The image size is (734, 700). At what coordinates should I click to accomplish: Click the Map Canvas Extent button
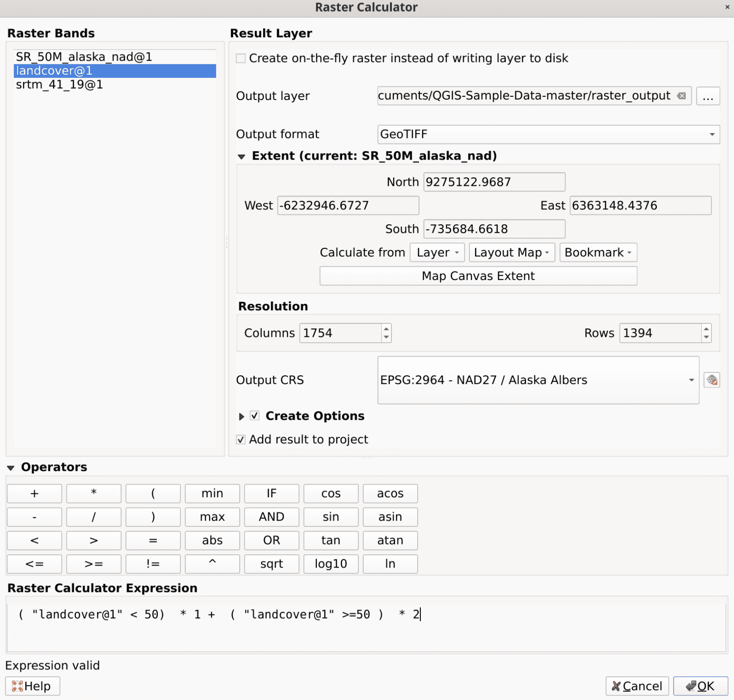click(x=478, y=276)
